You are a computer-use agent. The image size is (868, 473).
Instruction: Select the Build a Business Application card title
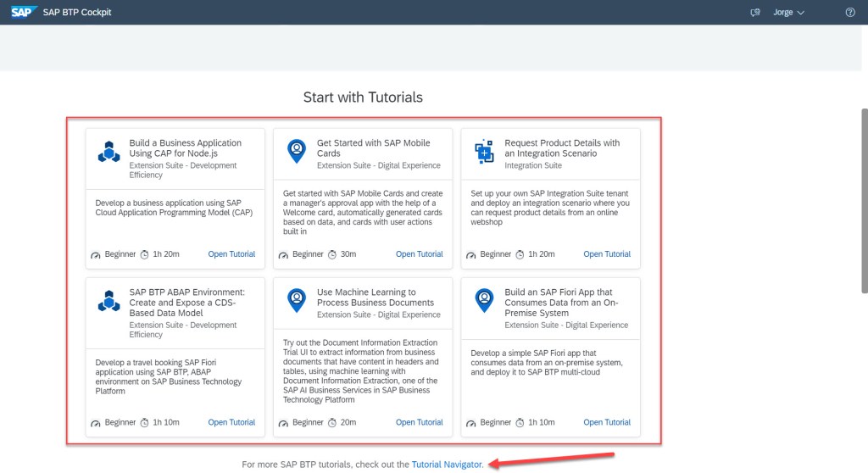(185, 148)
